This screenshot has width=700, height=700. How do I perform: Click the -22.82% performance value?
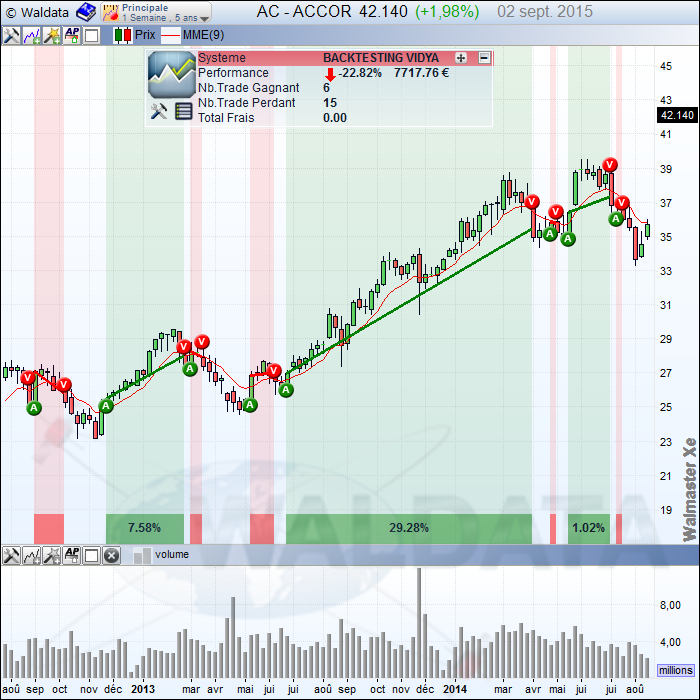click(360, 73)
